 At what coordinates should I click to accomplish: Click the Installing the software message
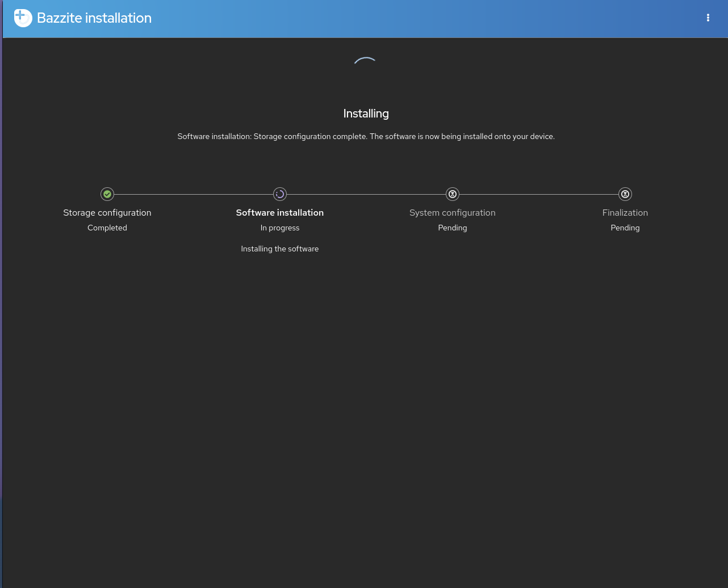pyautogui.click(x=279, y=249)
